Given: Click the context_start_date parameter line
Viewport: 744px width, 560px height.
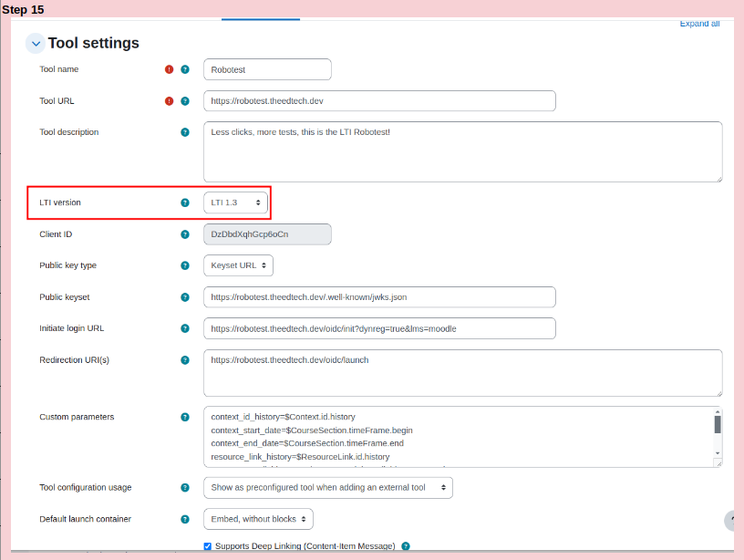Looking at the screenshot, I should (x=312, y=430).
